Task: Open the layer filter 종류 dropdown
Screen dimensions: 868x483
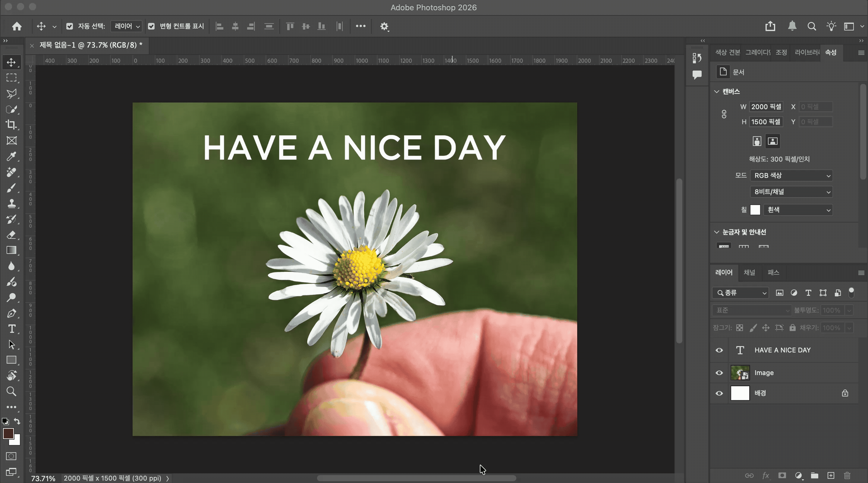Action: pyautogui.click(x=740, y=293)
